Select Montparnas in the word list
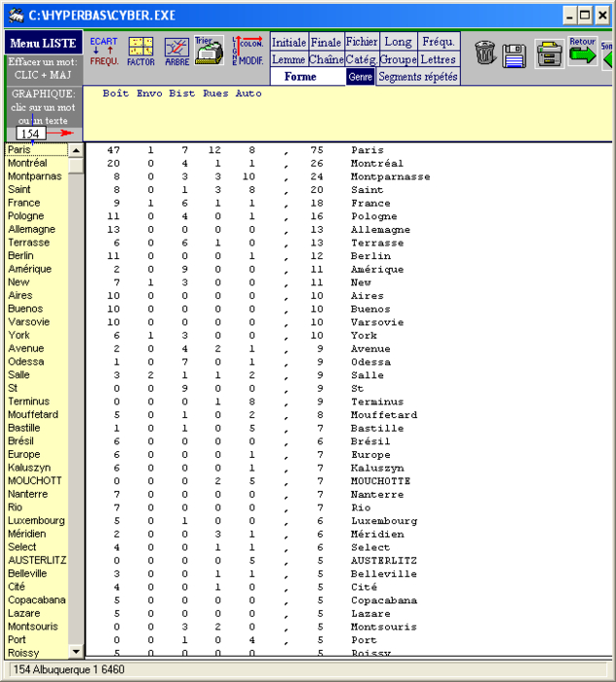This screenshot has height=682, width=616. (37, 176)
